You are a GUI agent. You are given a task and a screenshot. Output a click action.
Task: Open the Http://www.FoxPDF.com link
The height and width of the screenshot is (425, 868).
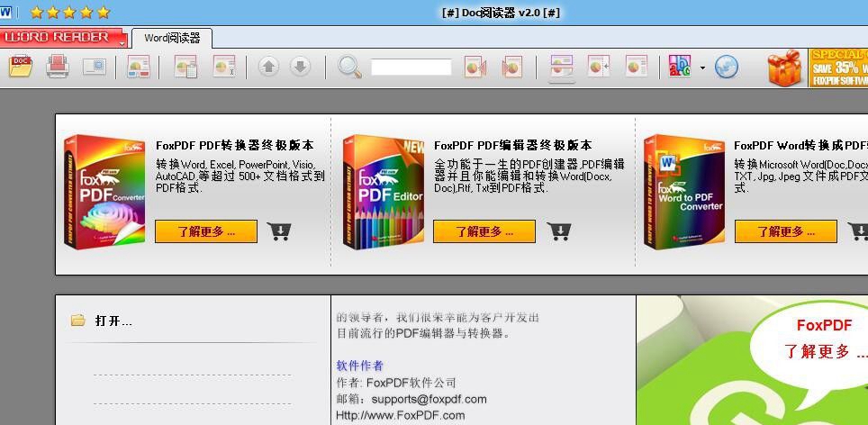point(400,415)
